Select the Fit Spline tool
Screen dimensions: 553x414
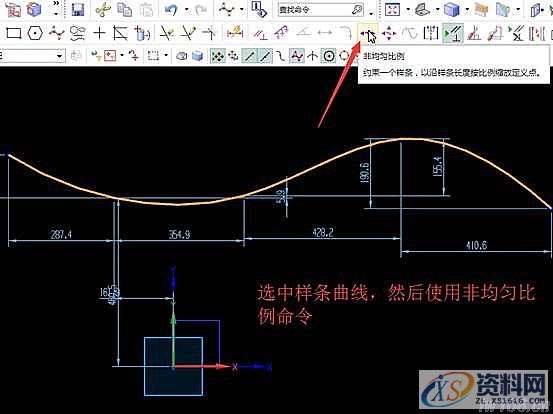pyautogui.click(x=78, y=33)
